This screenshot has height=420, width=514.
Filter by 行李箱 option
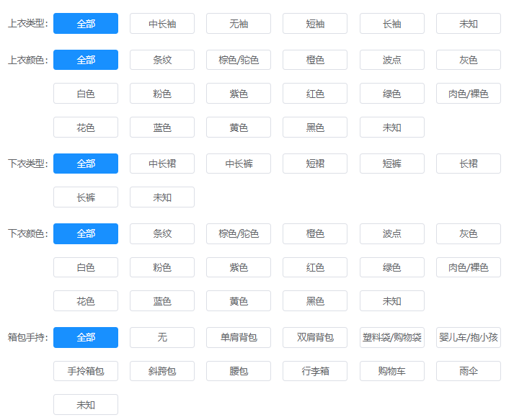315,371
